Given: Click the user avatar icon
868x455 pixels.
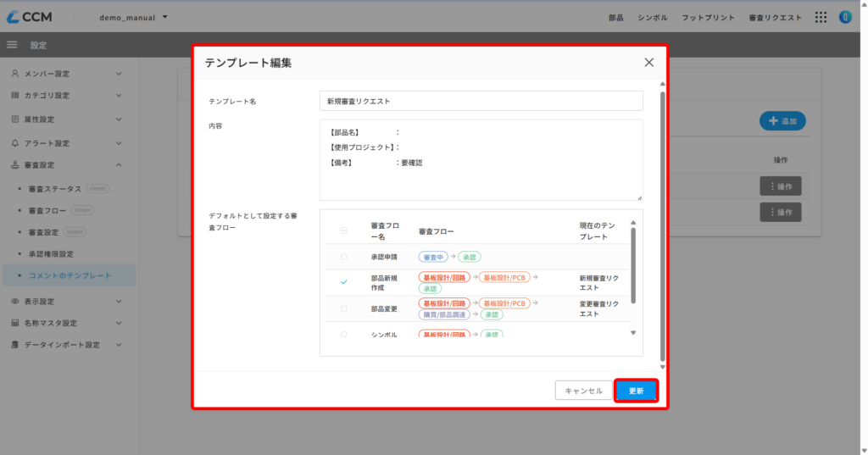Looking at the screenshot, I should 845,17.
